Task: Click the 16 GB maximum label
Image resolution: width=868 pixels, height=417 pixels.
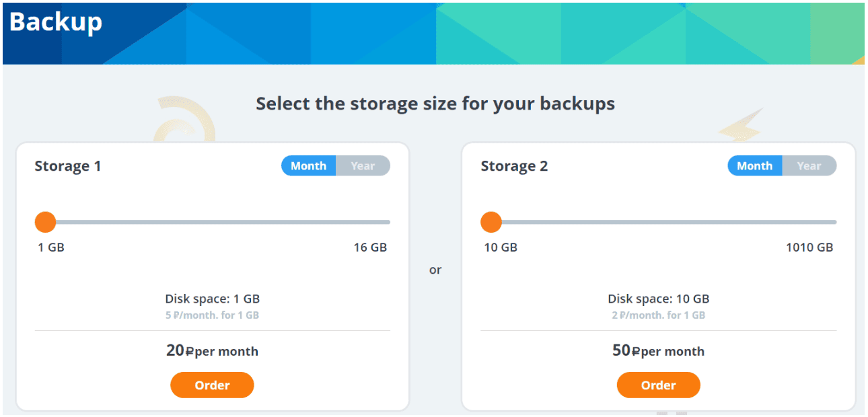Action: pyautogui.click(x=370, y=248)
